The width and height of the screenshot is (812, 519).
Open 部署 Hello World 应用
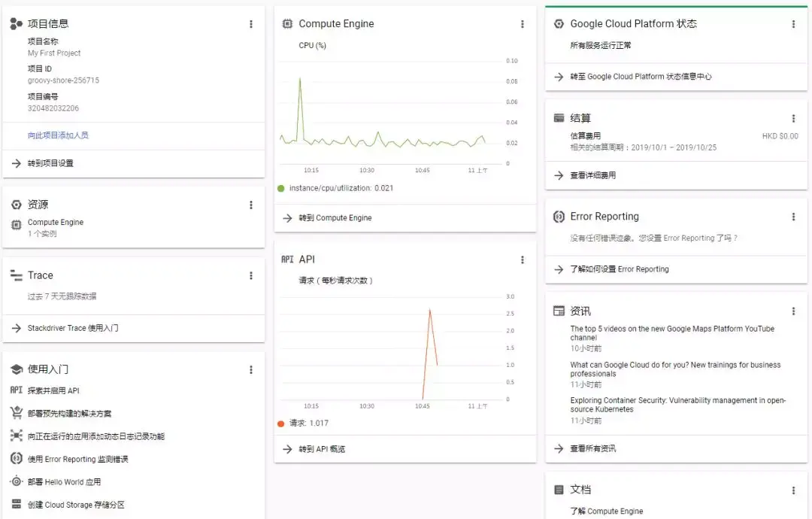pyautogui.click(x=64, y=481)
